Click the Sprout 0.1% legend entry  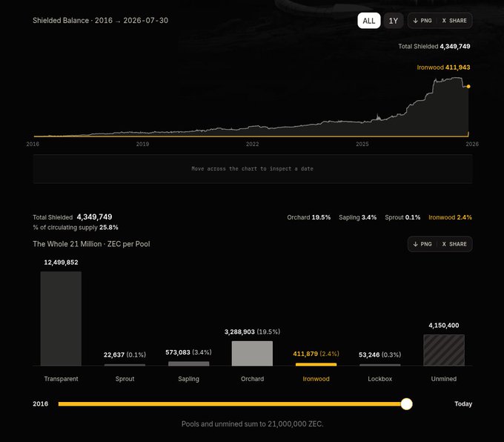pos(402,217)
